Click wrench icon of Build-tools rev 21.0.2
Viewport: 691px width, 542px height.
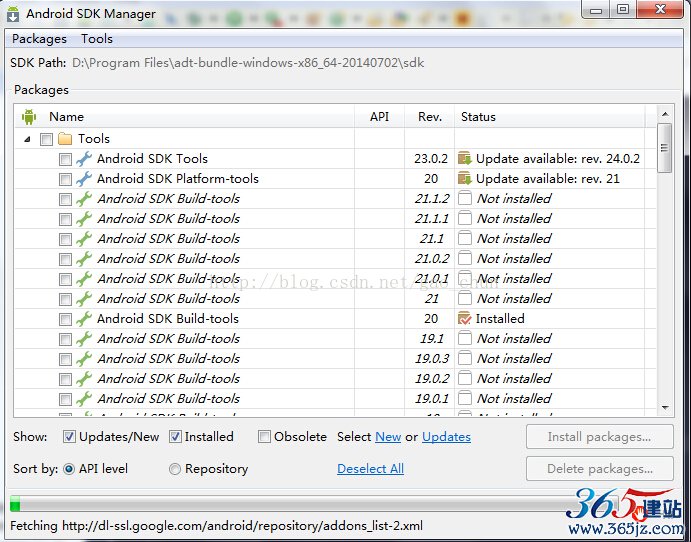(84, 259)
